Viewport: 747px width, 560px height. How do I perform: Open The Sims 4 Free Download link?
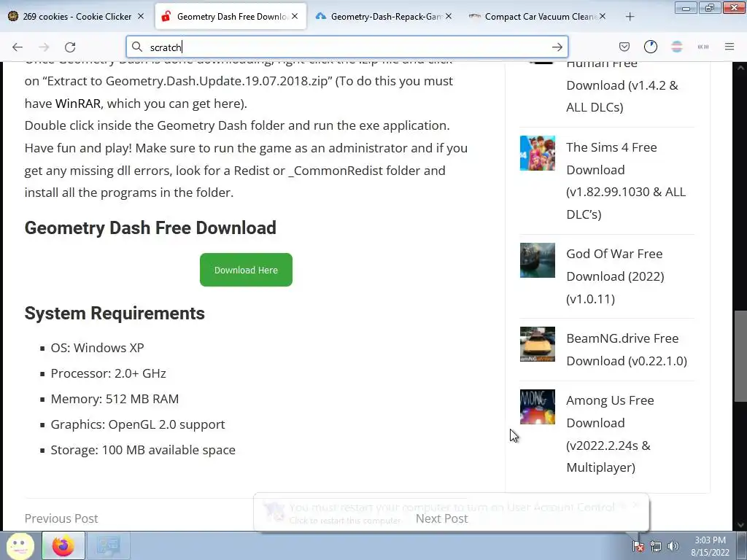pos(625,181)
